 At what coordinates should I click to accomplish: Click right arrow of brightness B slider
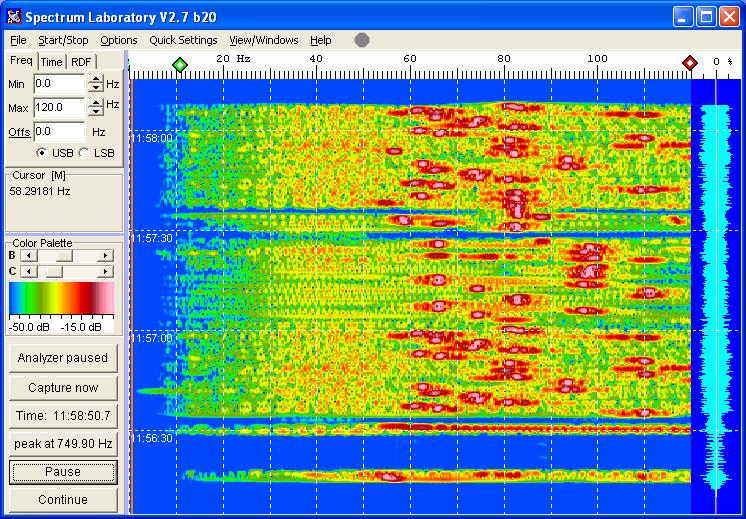[106, 256]
